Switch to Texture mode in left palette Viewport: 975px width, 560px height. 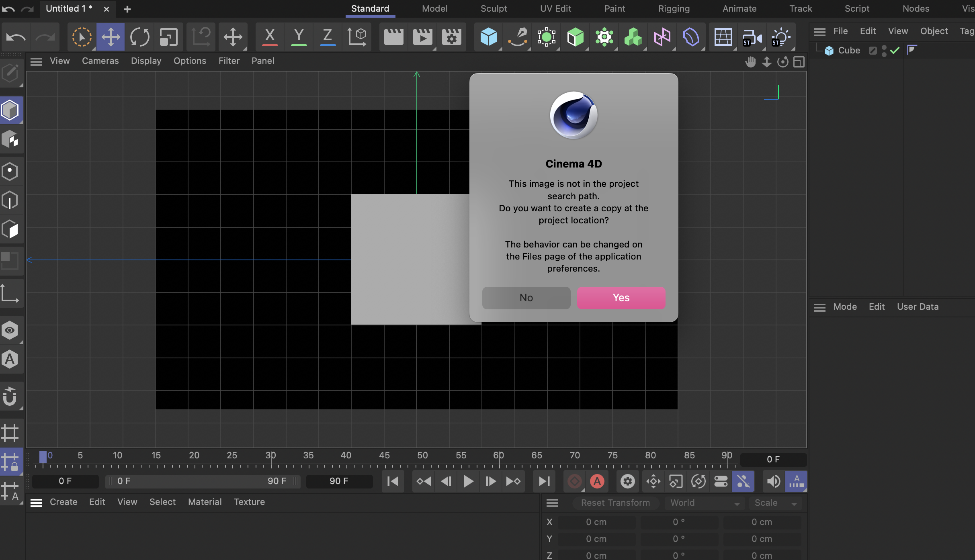(10, 139)
